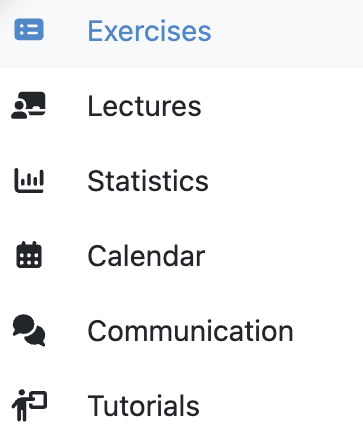Click blank area right of Communication label
The width and height of the screenshot is (363, 445).
point(328,331)
